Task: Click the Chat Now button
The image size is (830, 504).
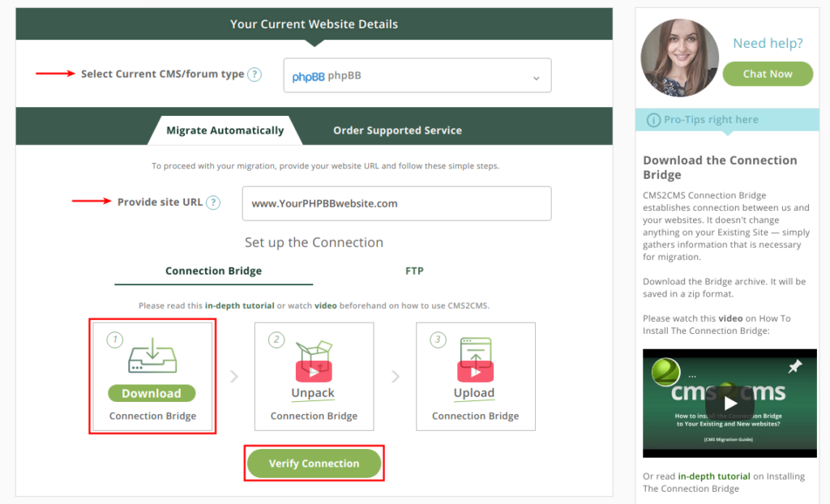Action: pyautogui.click(x=768, y=74)
